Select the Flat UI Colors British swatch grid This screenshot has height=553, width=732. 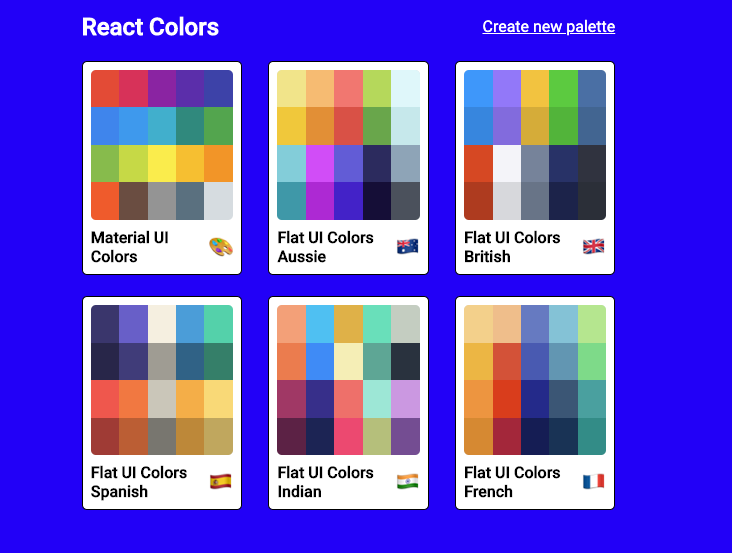pyautogui.click(x=535, y=145)
